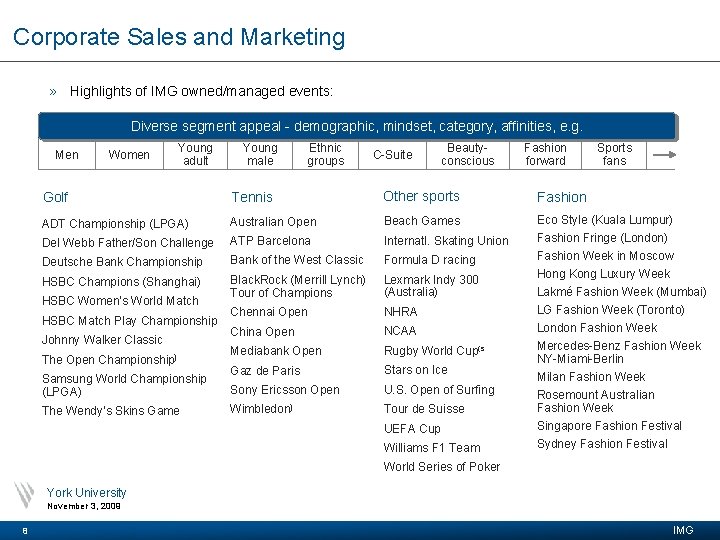Click the Tennis column heading
720x540 pixels.
(x=252, y=197)
